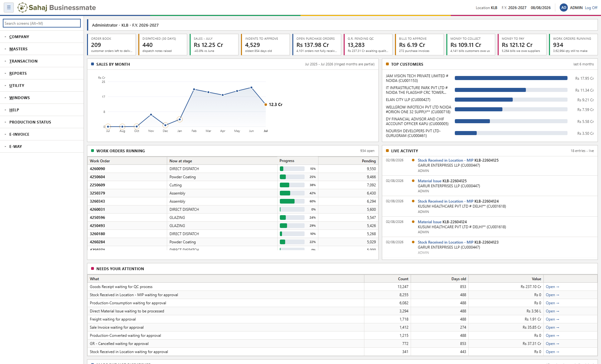Image resolution: width=601 pixels, height=364 pixels.
Task: Click the Work Order column header
Action: click(x=127, y=161)
